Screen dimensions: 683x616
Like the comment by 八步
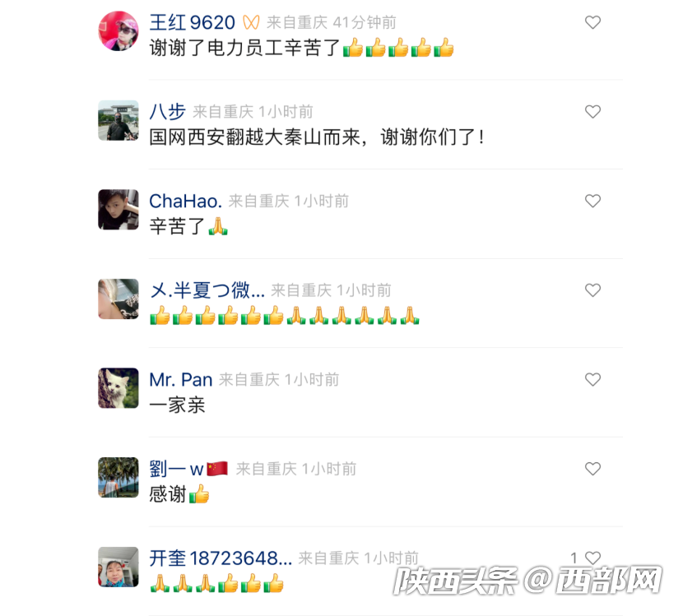(592, 112)
